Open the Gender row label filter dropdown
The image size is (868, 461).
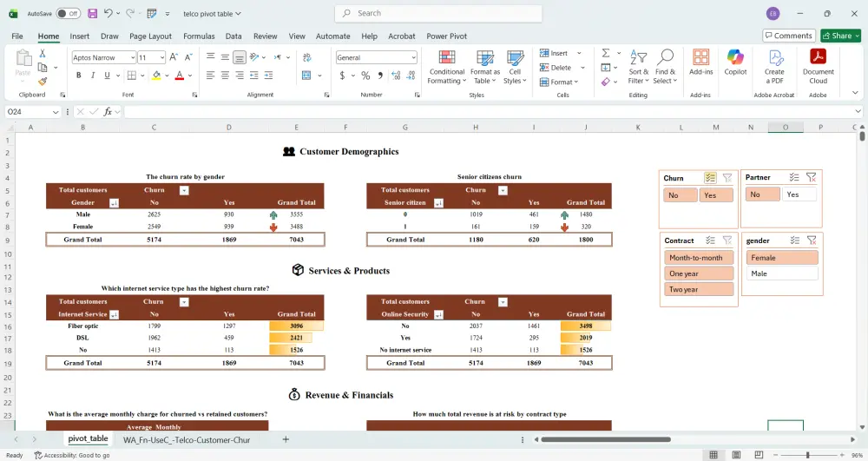114,203
